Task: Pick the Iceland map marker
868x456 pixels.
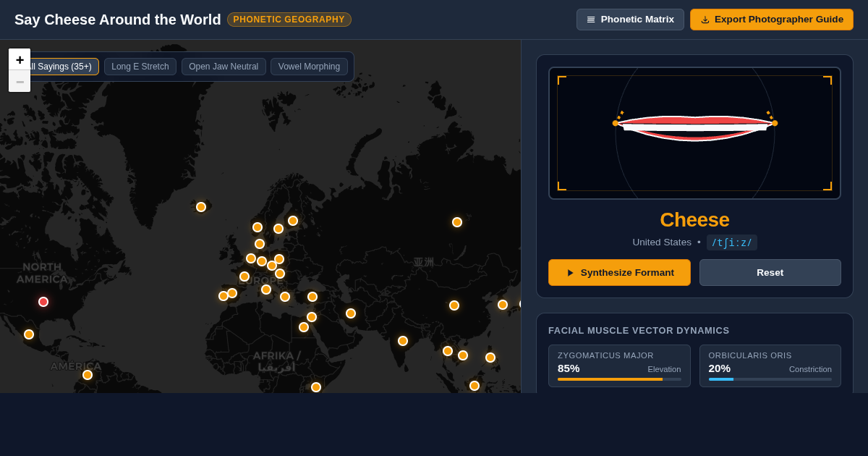Action: point(201,207)
